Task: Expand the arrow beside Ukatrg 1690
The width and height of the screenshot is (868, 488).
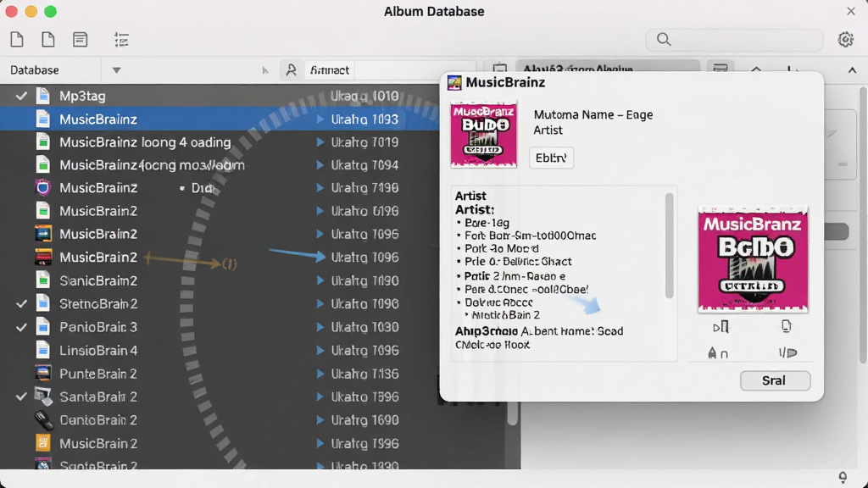Action: pos(320,420)
